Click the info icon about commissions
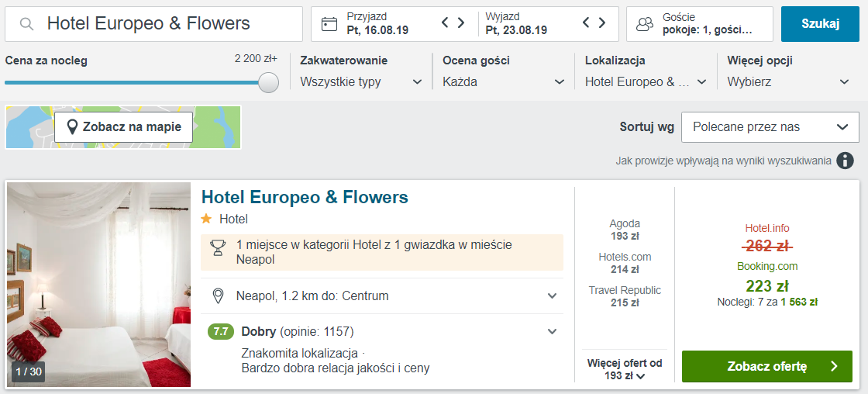 coord(845,161)
